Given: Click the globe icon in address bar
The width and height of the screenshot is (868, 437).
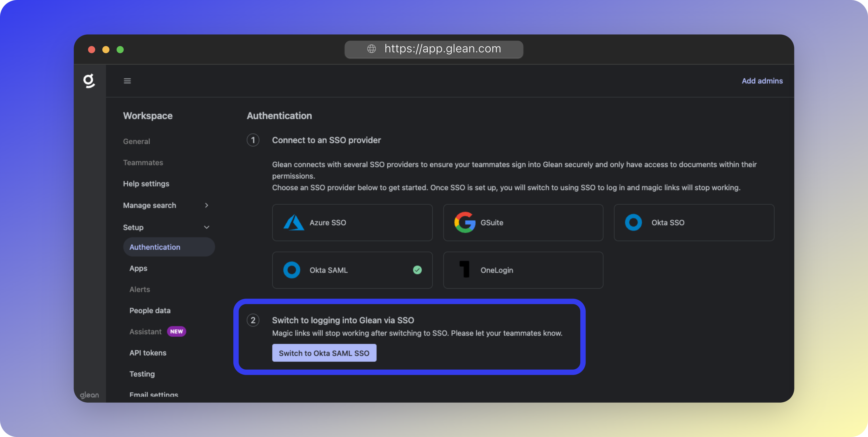Looking at the screenshot, I should pyautogui.click(x=371, y=49).
